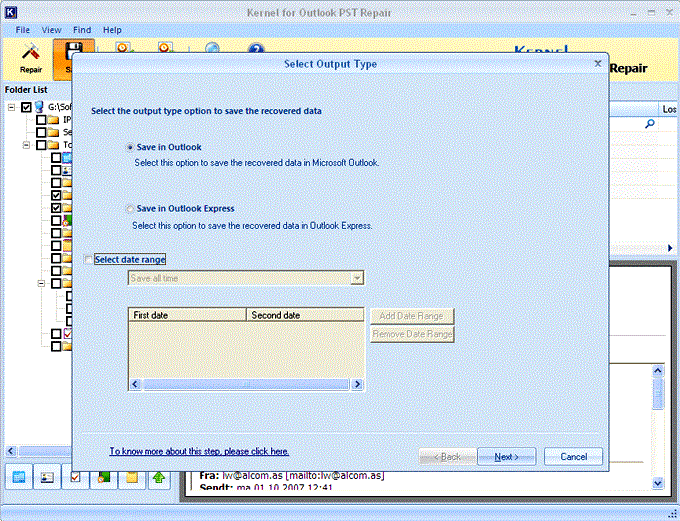The width and height of the screenshot is (680, 521).
Task: Click the Add Date Range button
Action: tap(412, 316)
